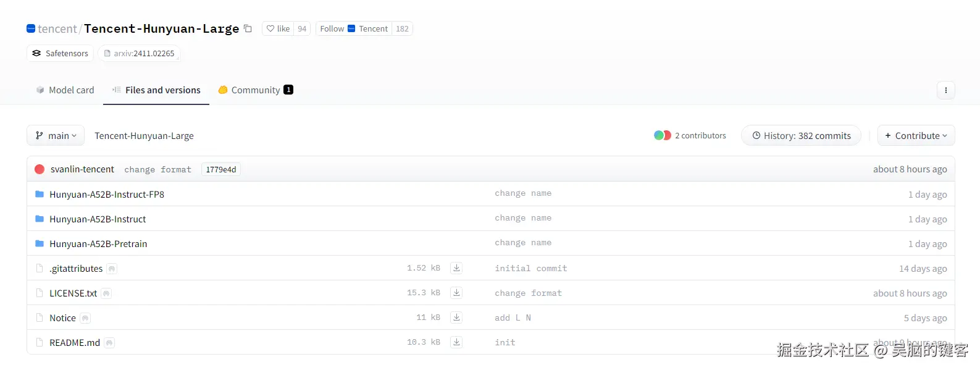Copy the model name using the copy icon

(x=248, y=28)
